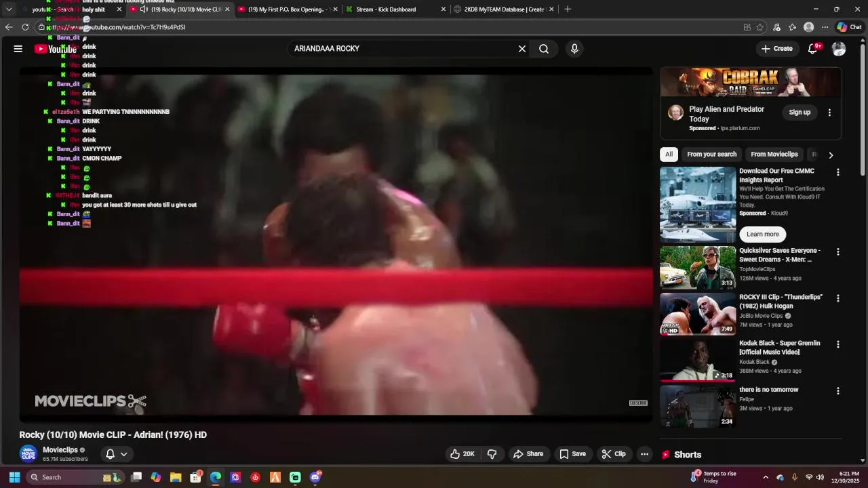Open the Movieclips channel name link
Screen dimensions: 868x488
(x=60, y=450)
